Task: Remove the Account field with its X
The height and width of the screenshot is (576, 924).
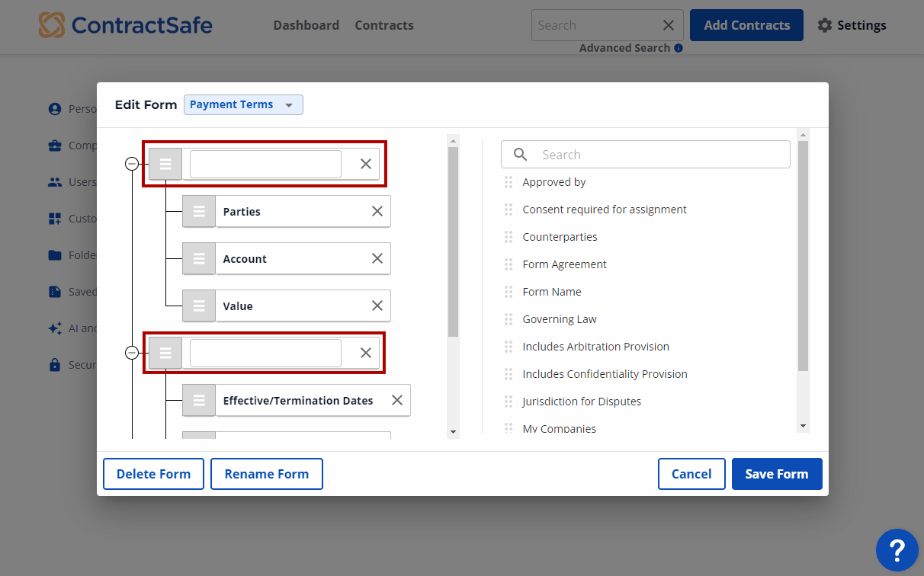Action: 377,259
